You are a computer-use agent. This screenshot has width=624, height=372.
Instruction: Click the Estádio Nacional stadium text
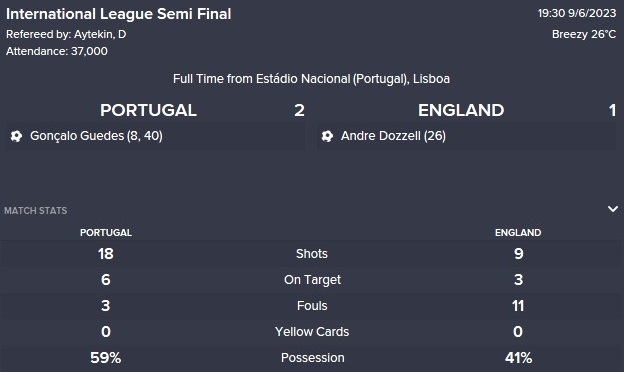point(303,79)
